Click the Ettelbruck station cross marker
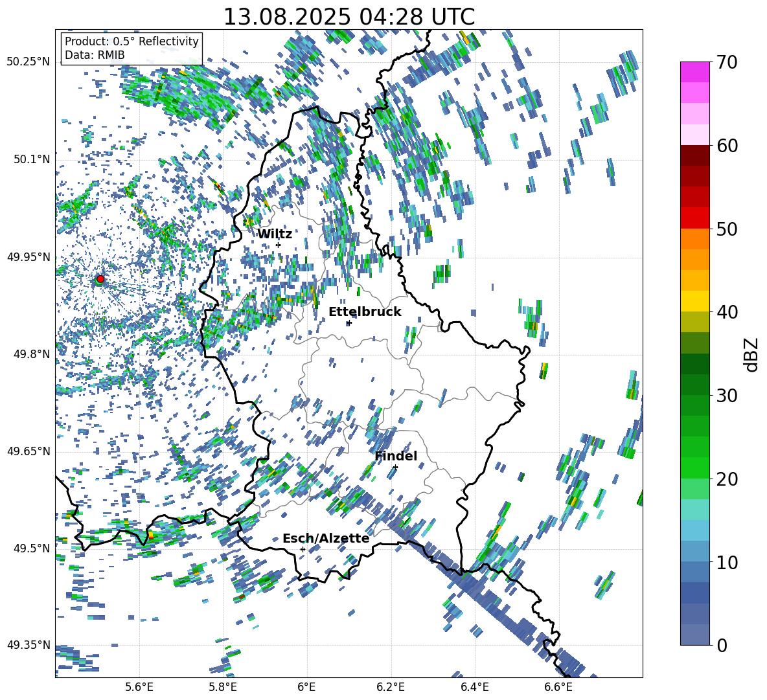 [349, 322]
